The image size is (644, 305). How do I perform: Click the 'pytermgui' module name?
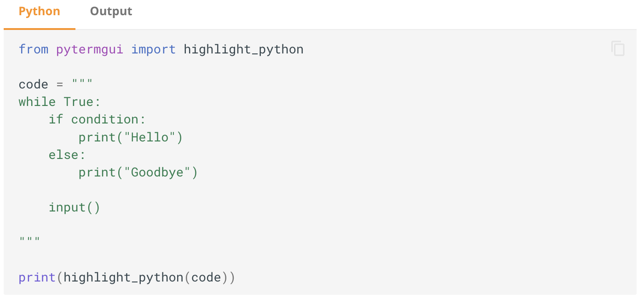tap(90, 49)
